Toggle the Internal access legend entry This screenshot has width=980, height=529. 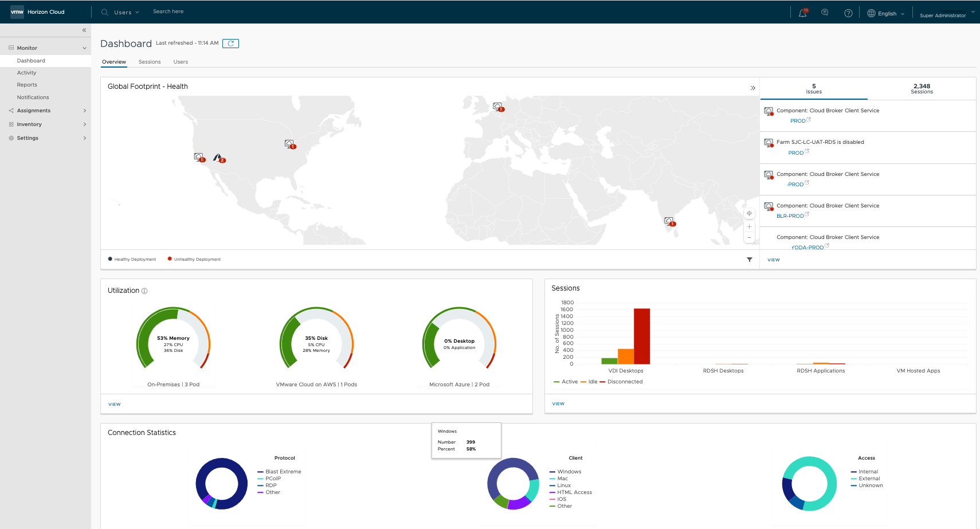pos(868,472)
